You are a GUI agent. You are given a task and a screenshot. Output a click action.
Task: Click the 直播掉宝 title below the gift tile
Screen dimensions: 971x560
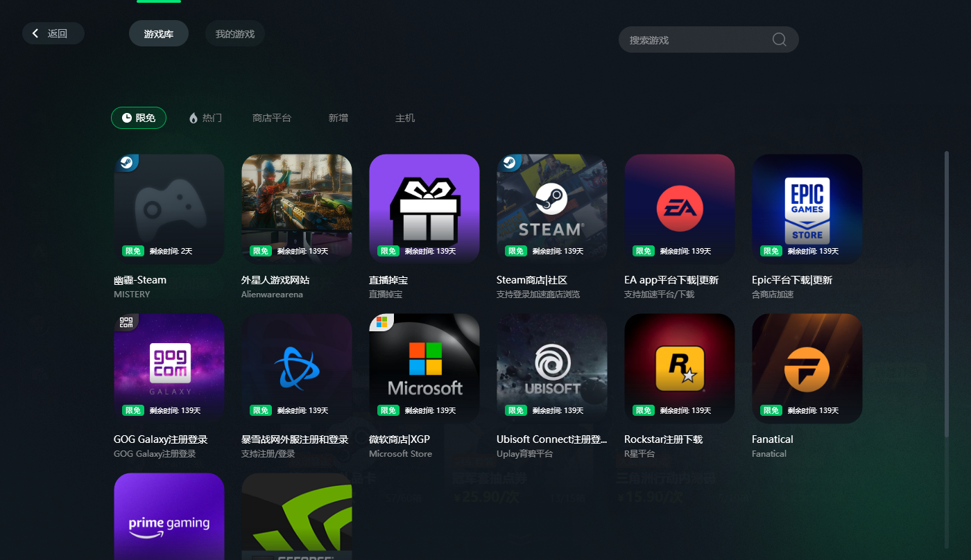[x=388, y=280]
